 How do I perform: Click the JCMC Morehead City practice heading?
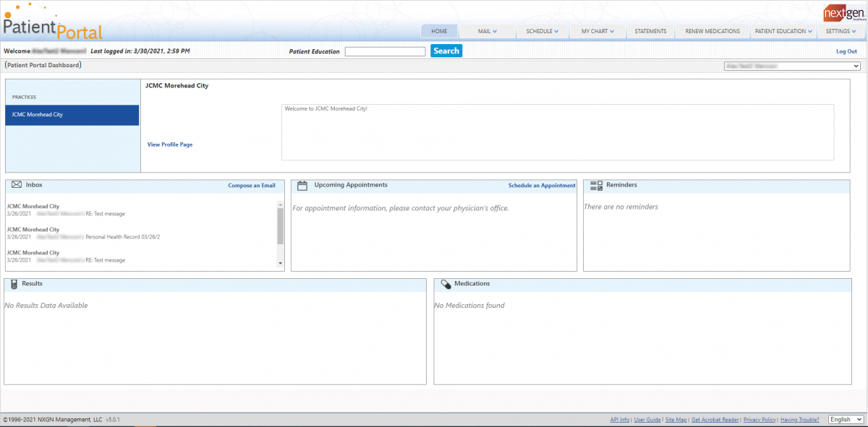click(177, 86)
